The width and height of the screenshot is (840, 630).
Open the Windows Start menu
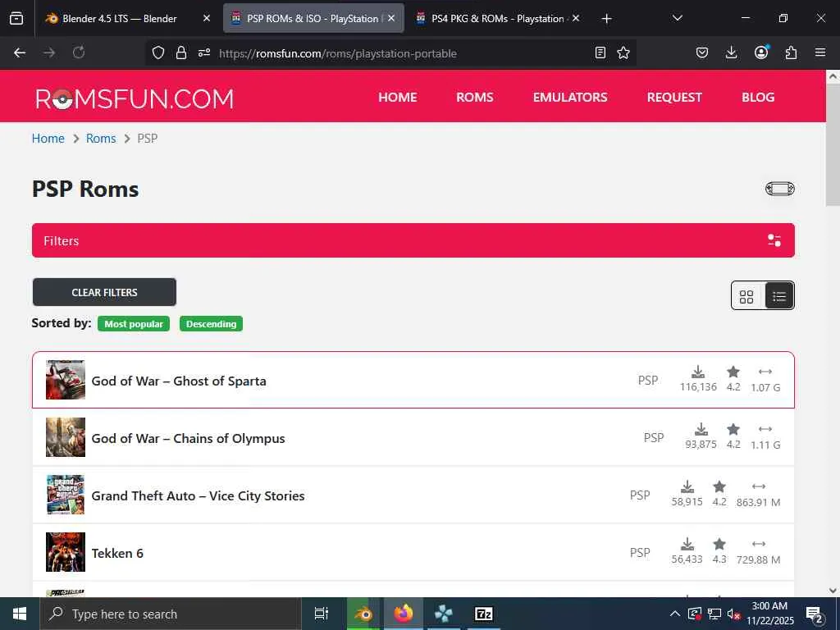[x=20, y=614]
